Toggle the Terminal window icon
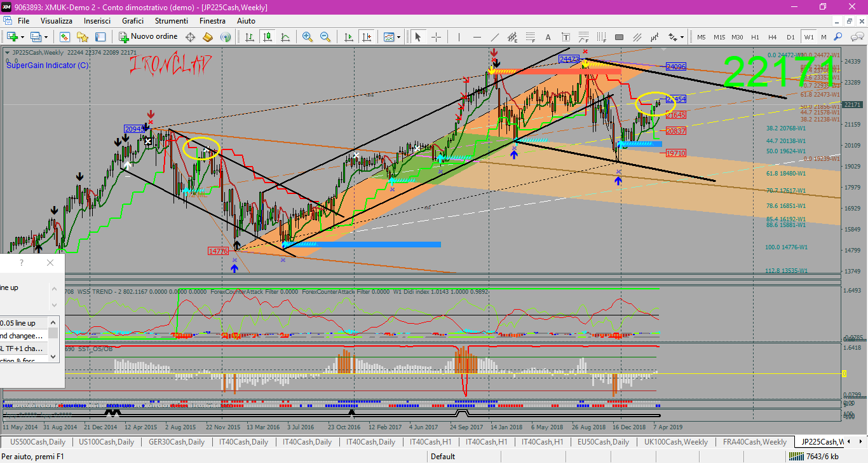868x463 pixels. 100,37
